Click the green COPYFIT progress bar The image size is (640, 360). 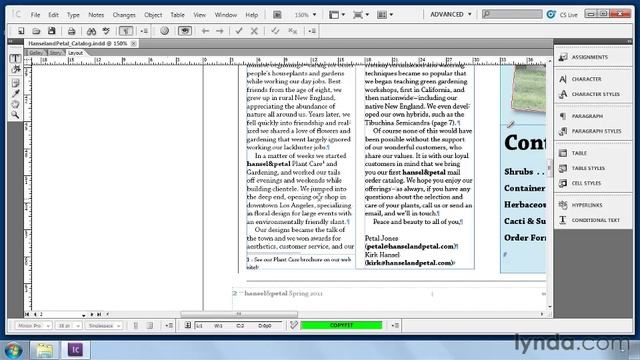click(341, 325)
